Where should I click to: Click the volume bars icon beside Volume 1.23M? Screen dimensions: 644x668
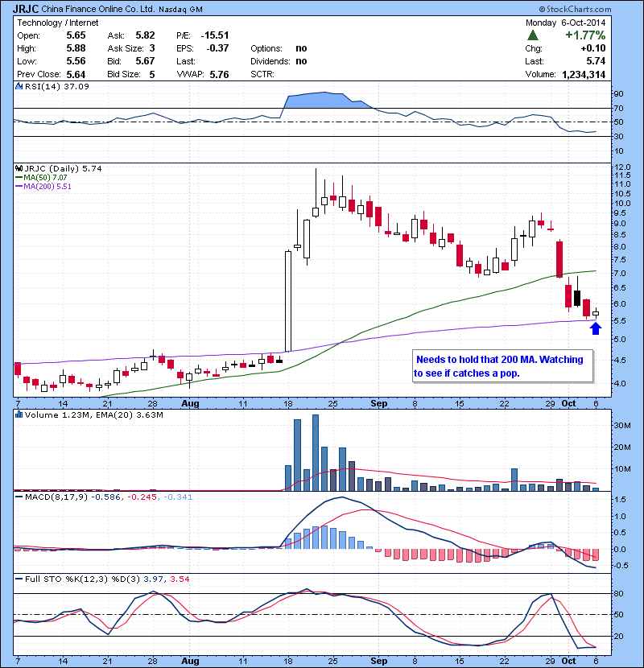[x=19, y=414]
